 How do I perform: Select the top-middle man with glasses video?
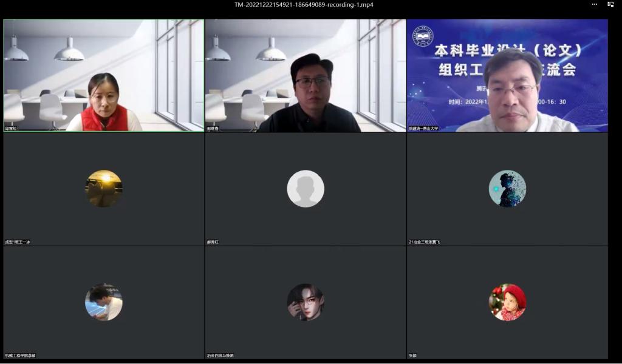pyautogui.click(x=306, y=76)
